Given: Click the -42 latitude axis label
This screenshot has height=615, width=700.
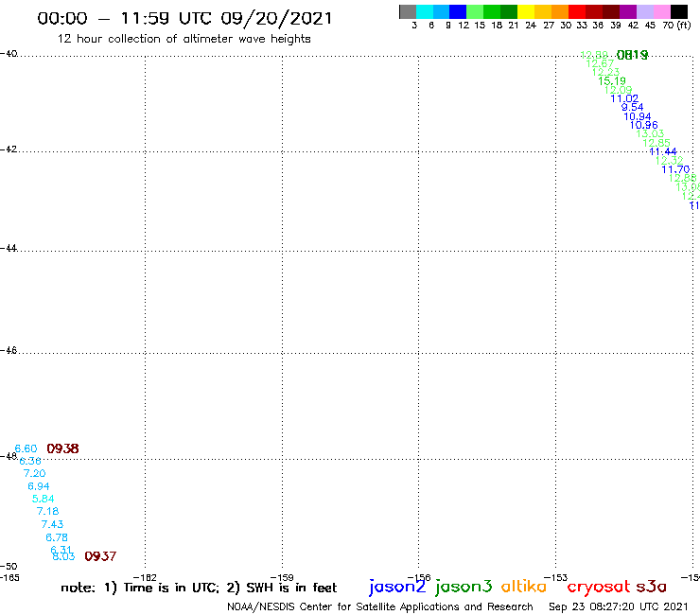Looking at the screenshot, I should 9,149.
